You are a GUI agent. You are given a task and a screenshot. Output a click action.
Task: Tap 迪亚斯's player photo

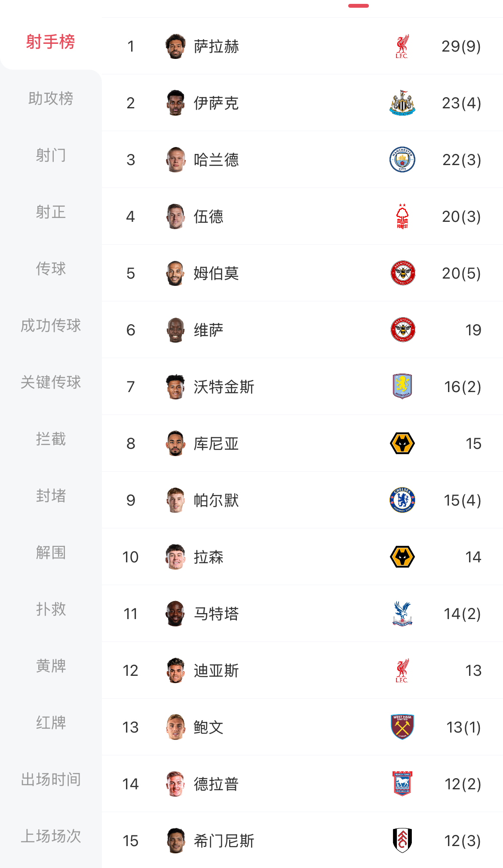coord(175,671)
